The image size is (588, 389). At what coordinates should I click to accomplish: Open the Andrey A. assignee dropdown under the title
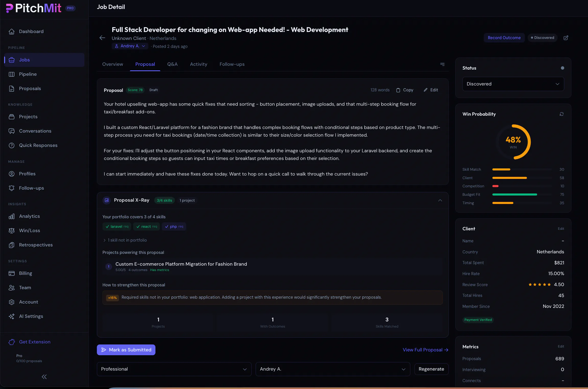[130, 46]
